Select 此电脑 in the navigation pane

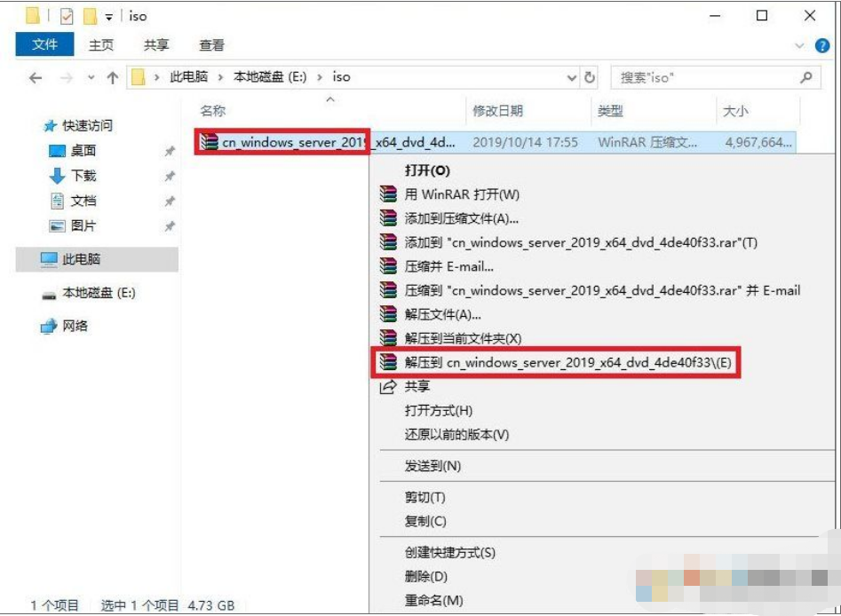82,259
